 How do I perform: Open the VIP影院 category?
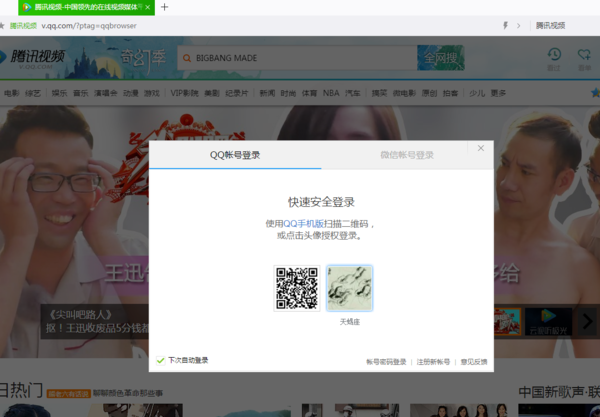[x=184, y=93]
